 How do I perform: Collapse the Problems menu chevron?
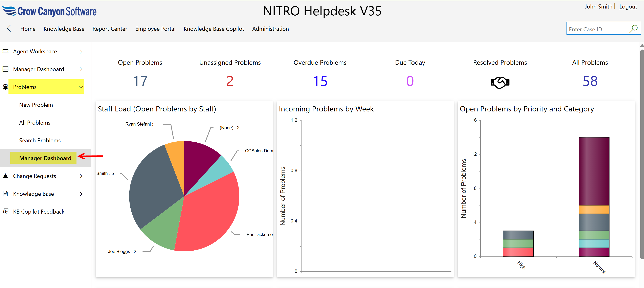(81, 87)
